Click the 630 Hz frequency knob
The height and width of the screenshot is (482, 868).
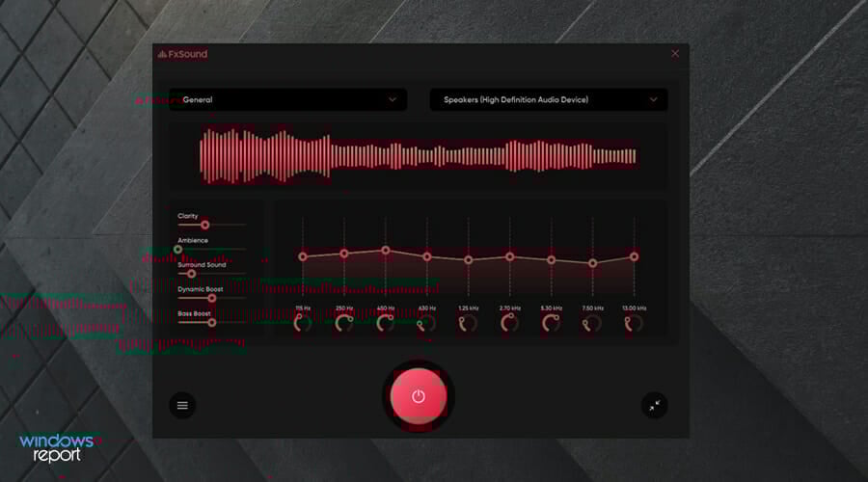click(x=426, y=323)
